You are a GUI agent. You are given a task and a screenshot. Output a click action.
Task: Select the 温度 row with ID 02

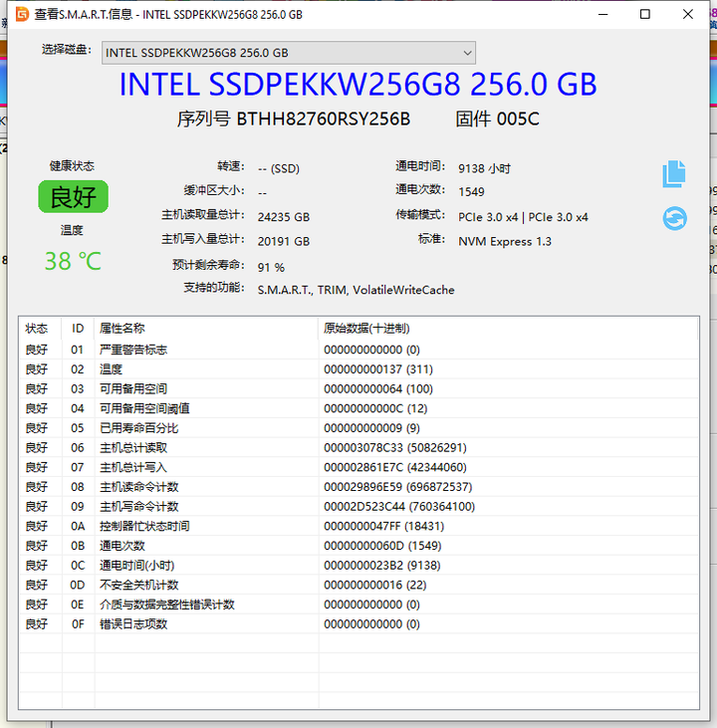click(x=358, y=369)
